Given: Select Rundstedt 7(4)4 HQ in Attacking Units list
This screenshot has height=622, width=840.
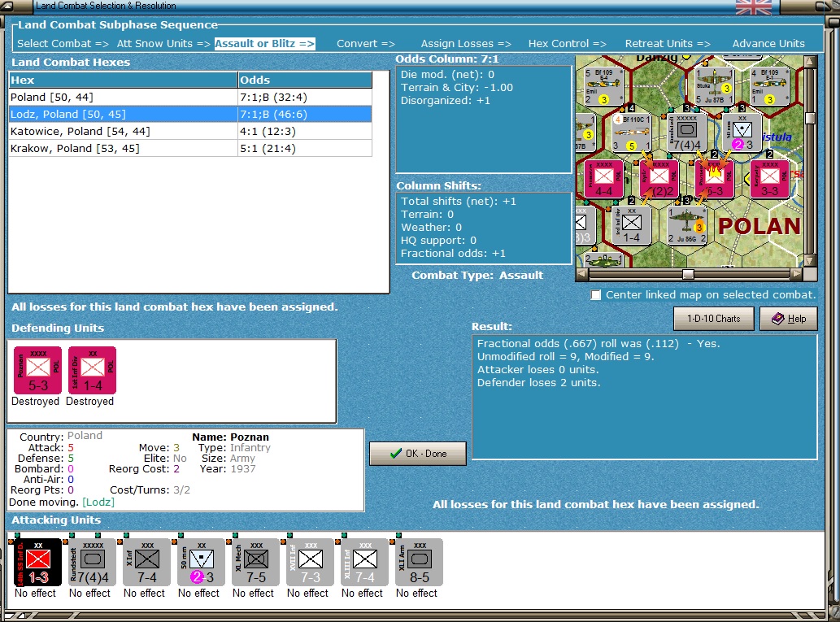Looking at the screenshot, I should [92, 563].
